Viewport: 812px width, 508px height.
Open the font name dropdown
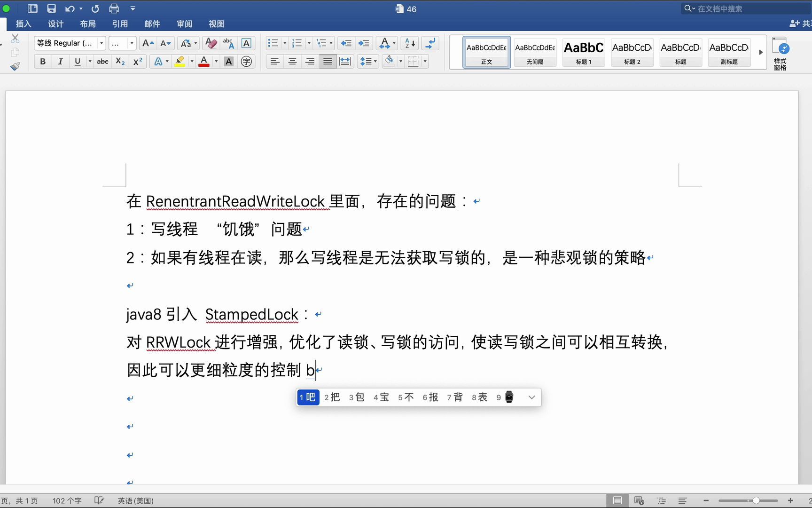click(101, 43)
